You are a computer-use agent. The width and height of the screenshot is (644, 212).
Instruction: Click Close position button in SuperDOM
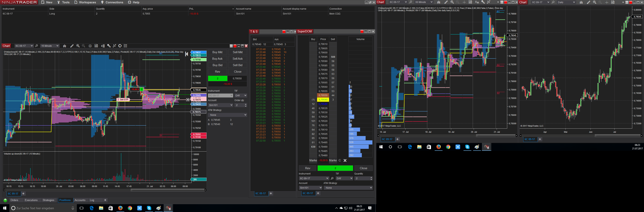pyautogui.click(x=363, y=168)
